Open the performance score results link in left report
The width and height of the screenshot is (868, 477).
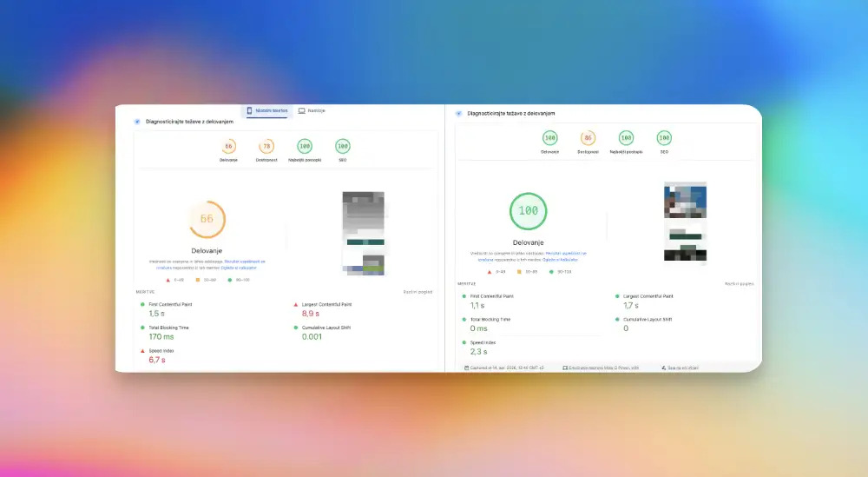pyautogui.click(x=245, y=262)
